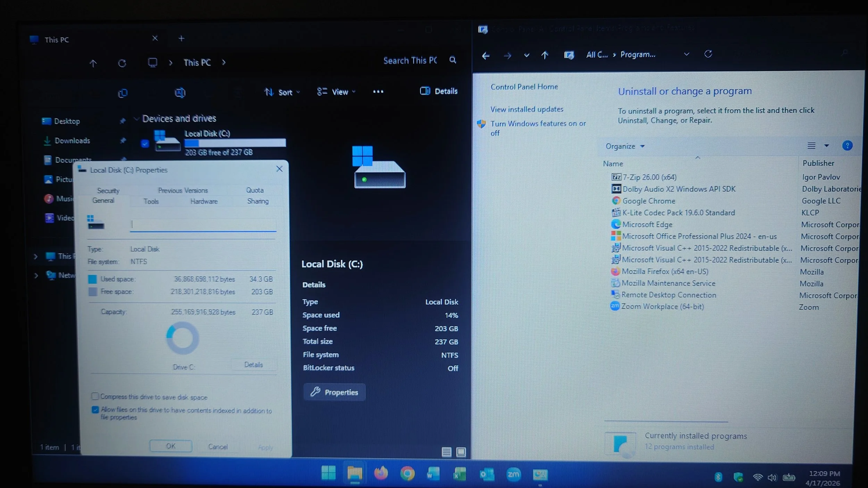Click the Google Chrome program icon in list

pyautogui.click(x=616, y=201)
